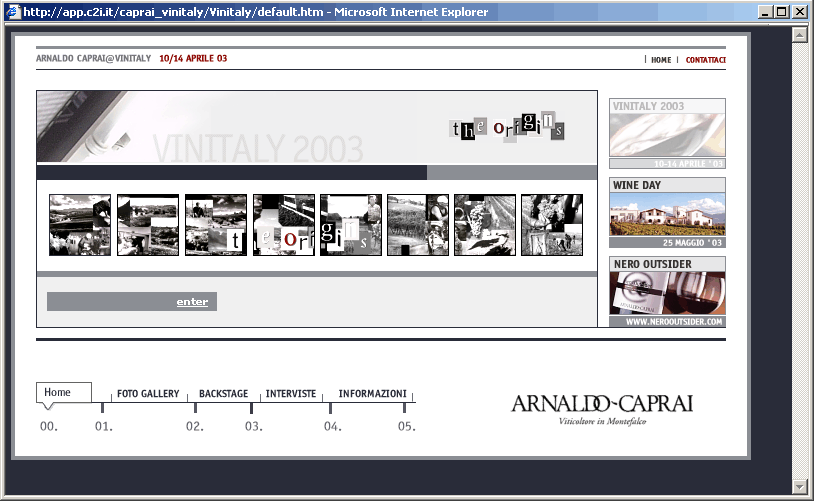
Task: Minimize the Internet Explorer window
Action: (764, 11)
